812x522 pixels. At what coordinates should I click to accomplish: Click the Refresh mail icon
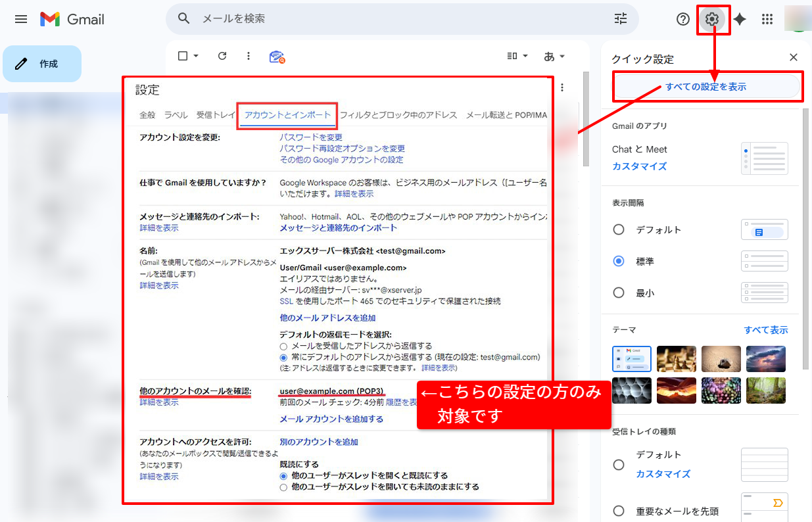[222, 56]
